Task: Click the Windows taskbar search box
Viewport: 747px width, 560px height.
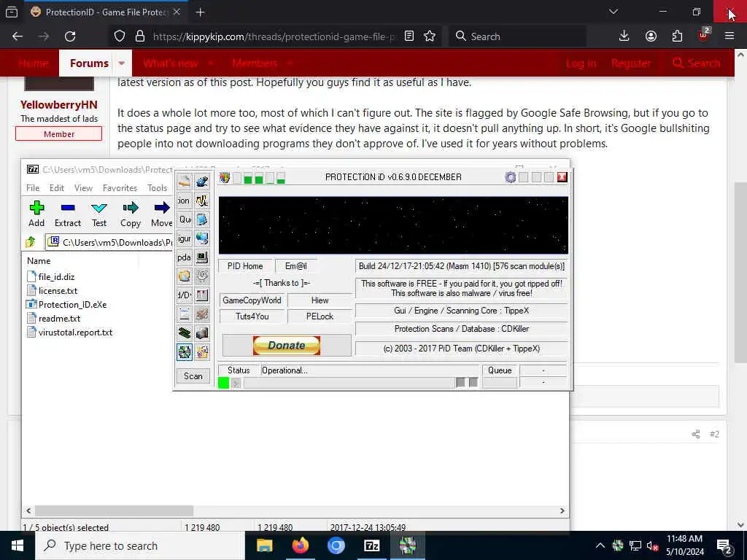Action: tap(139, 545)
